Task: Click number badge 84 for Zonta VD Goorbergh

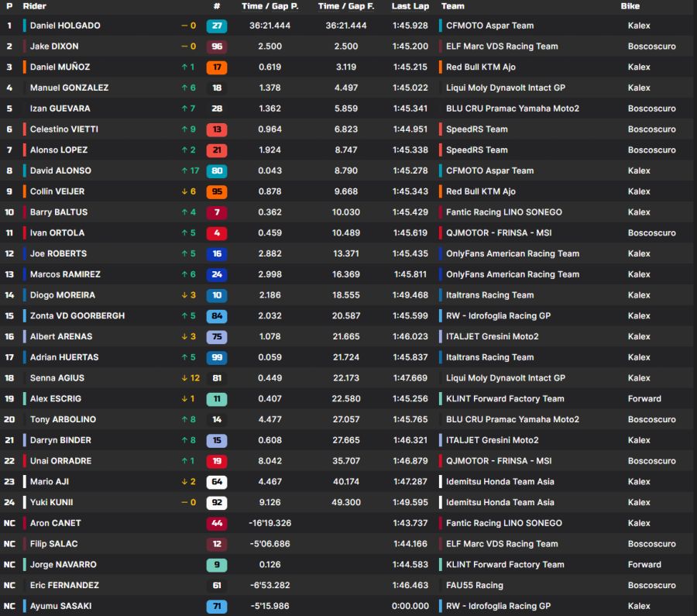Action: [217, 316]
